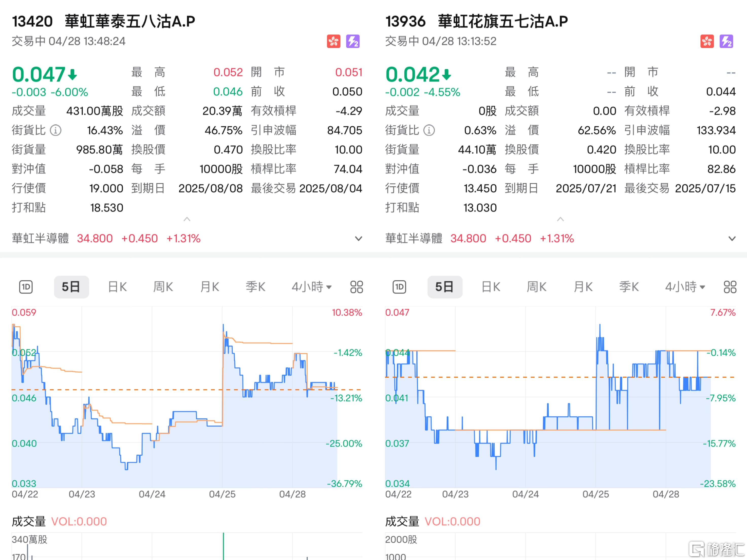This screenshot has width=747, height=560.
Task: Switch to 月K tab in 13936 chart
Action: click(x=583, y=287)
